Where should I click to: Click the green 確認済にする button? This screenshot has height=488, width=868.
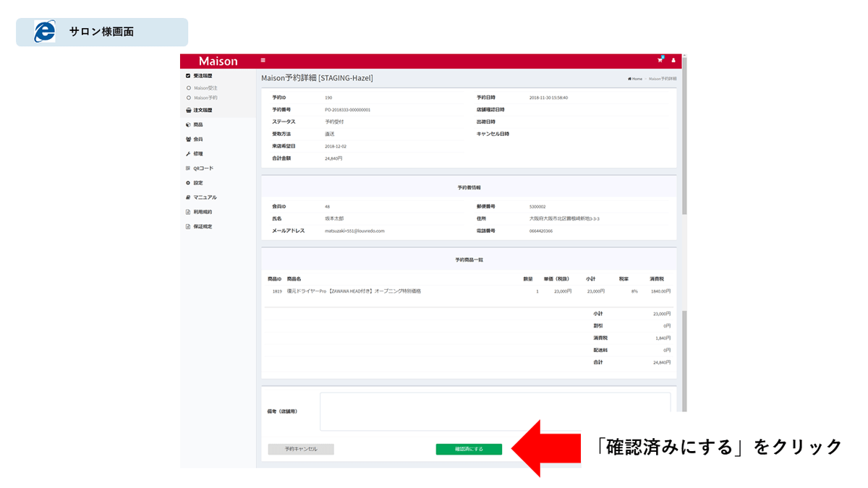click(x=469, y=449)
